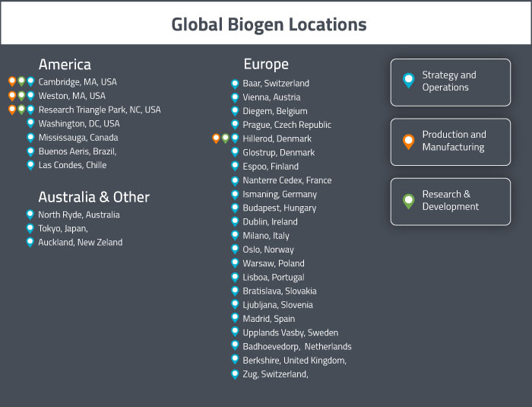This screenshot has height=407, width=532.
Task: Click the blue pin beside Cambridge, MA, USA
Action: [30, 81]
